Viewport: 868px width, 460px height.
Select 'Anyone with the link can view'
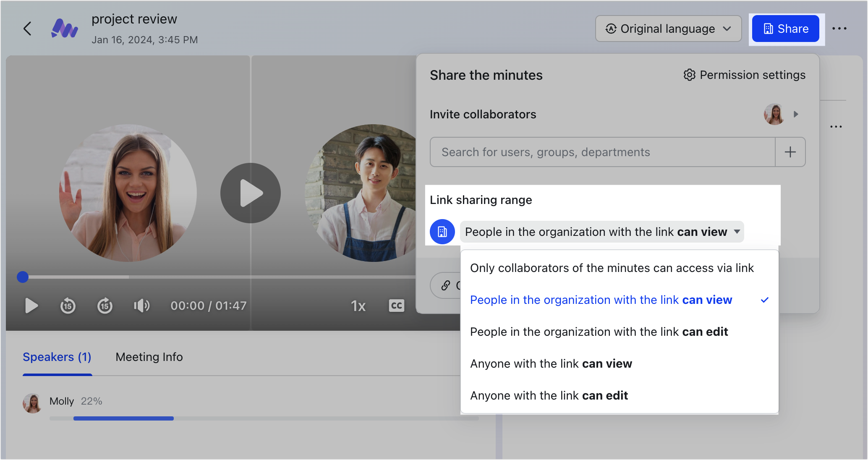(551, 363)
